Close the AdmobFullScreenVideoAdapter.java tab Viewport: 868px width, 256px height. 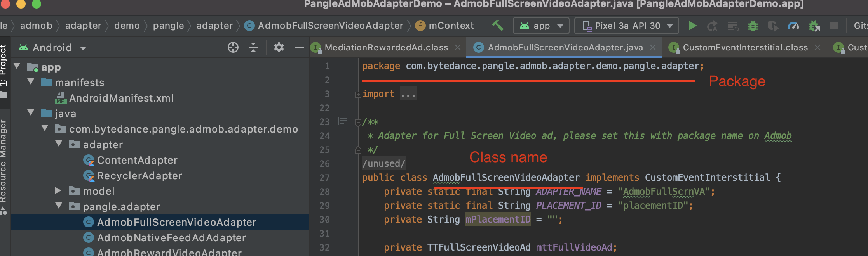coord(653,47)
